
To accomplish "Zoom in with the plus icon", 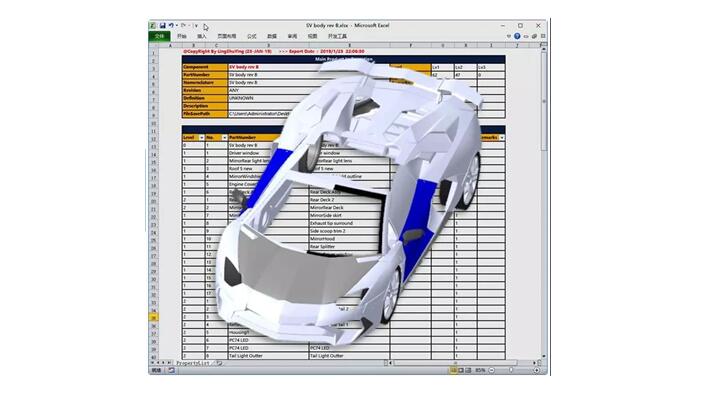I will (537, 370).
